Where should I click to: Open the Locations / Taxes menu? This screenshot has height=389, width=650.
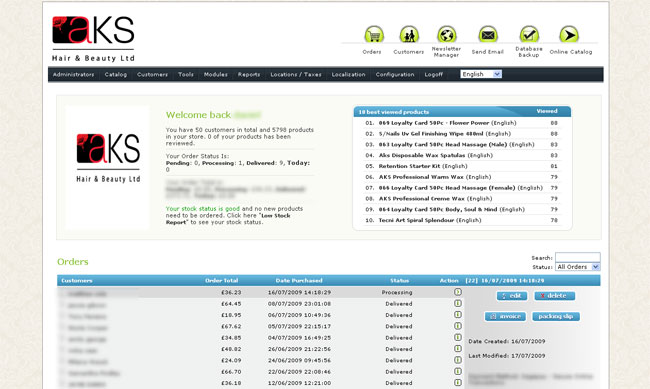[296, 75]
